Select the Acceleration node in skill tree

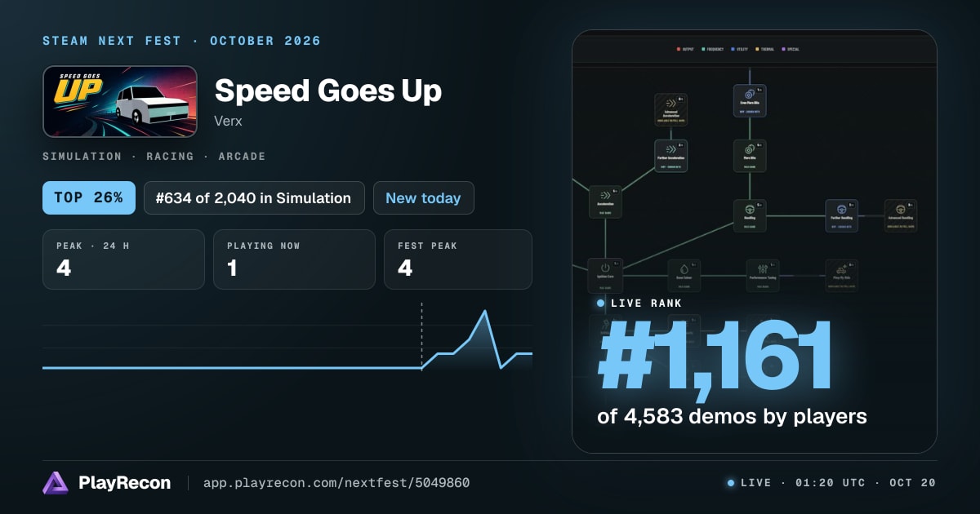(x=605, y=202)
